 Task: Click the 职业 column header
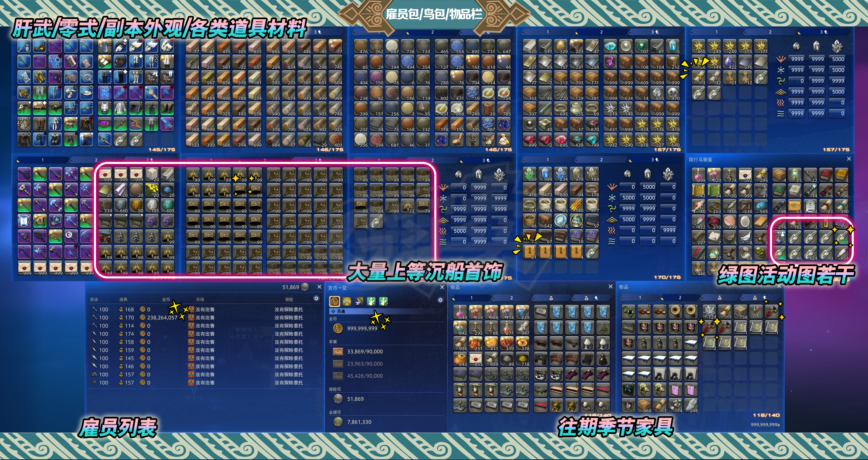tap(94, 299)
